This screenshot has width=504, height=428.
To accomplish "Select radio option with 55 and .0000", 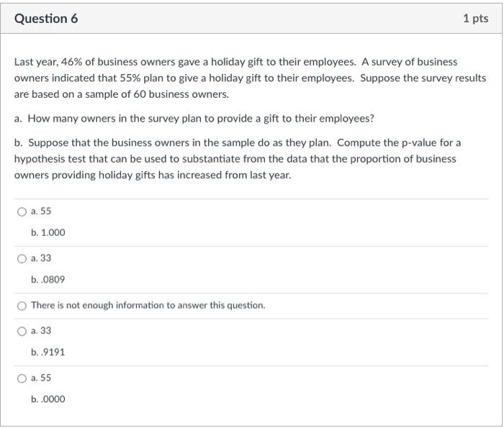I will 22,378.
